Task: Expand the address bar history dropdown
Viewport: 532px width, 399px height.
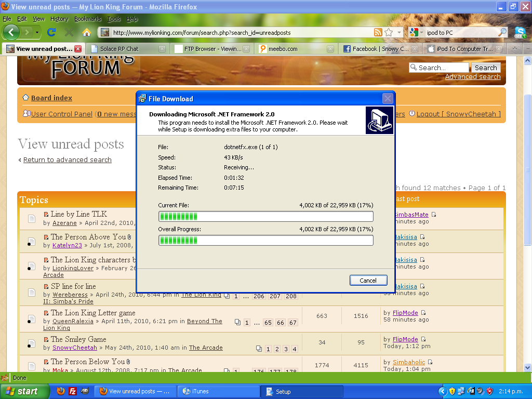Action: [x=400, y=33]
